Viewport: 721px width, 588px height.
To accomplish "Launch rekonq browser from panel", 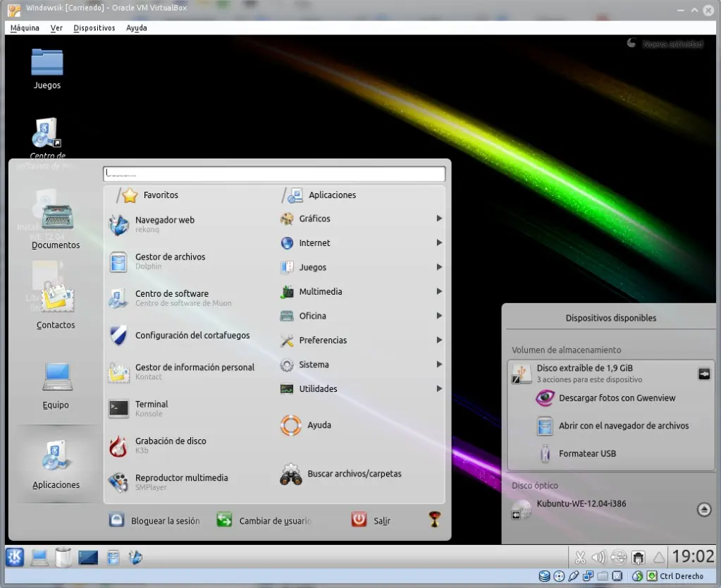I will pos(135,558).
